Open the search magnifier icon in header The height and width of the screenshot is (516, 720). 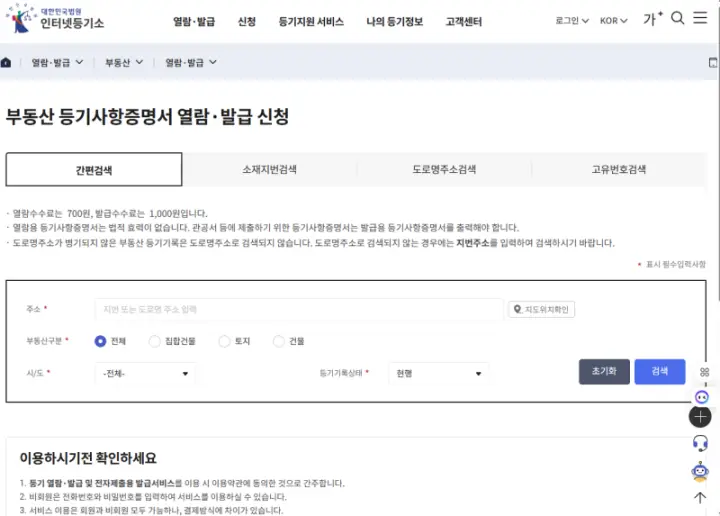pos(677,18)
